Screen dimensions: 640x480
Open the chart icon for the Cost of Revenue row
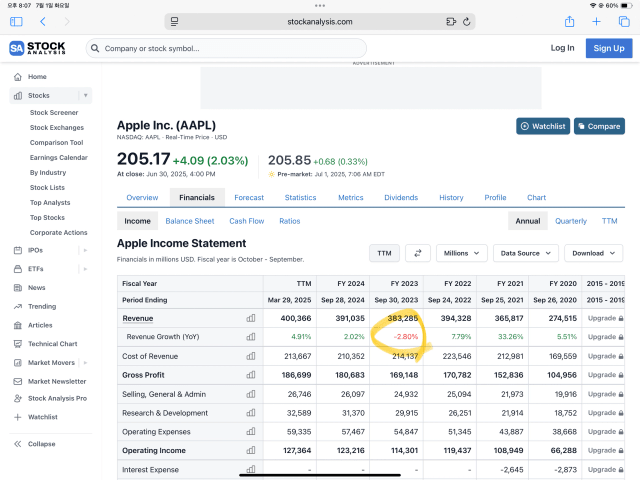(x=251, y=356)
